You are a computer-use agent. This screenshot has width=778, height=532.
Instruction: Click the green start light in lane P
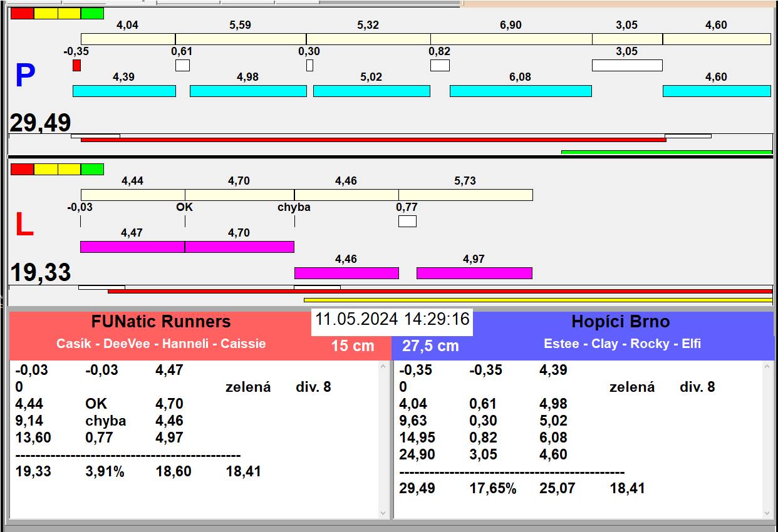pos(92,13)
